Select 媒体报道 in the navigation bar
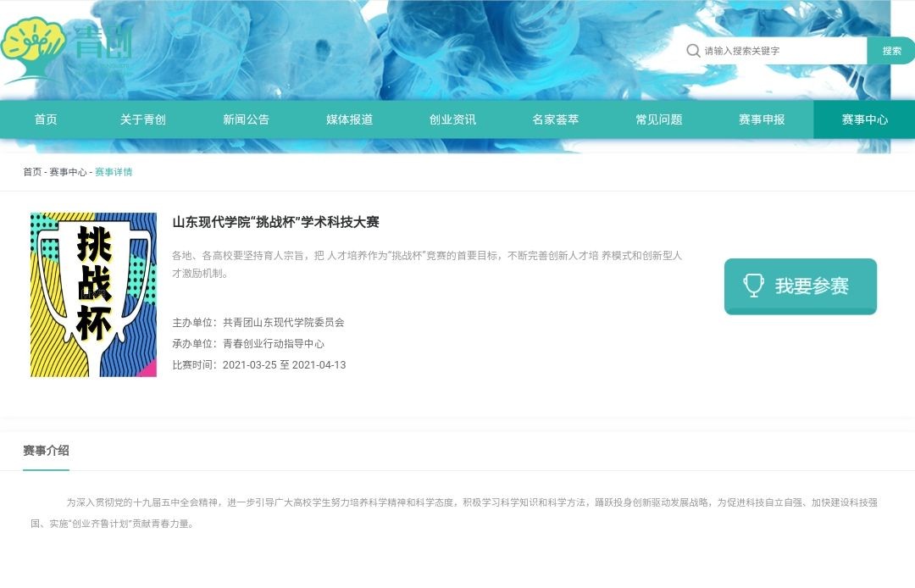The image size is (915, 588). (x=349, y=119)
